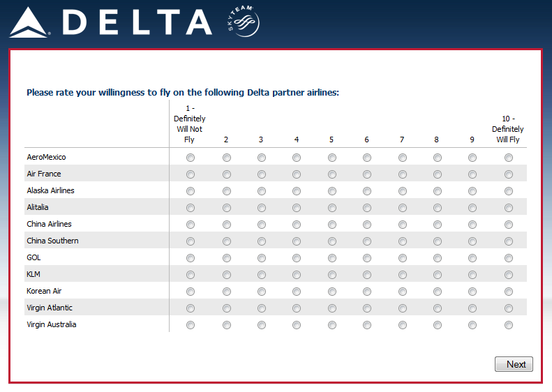Screen dimensions: 552x392
Task: Select rating 1 for Air France
Action: pyautogui.click(x=191, y=174)
